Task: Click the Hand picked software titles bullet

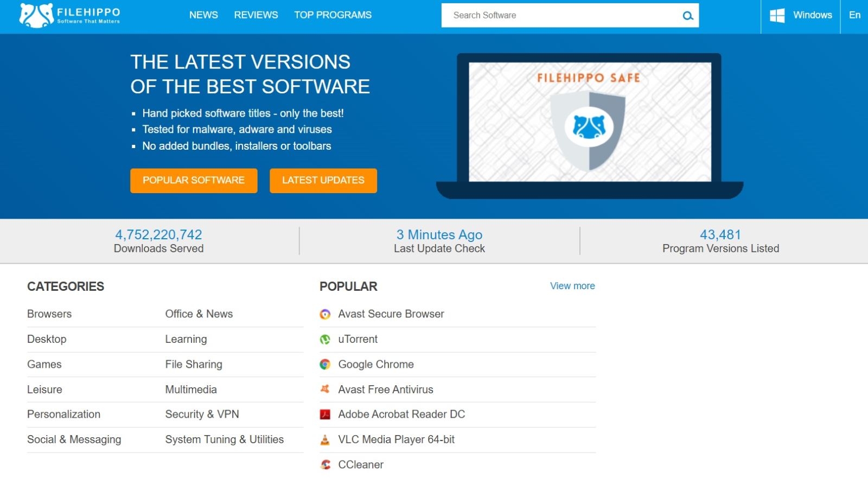Action: pyautogui.click(x=243, y=113)
